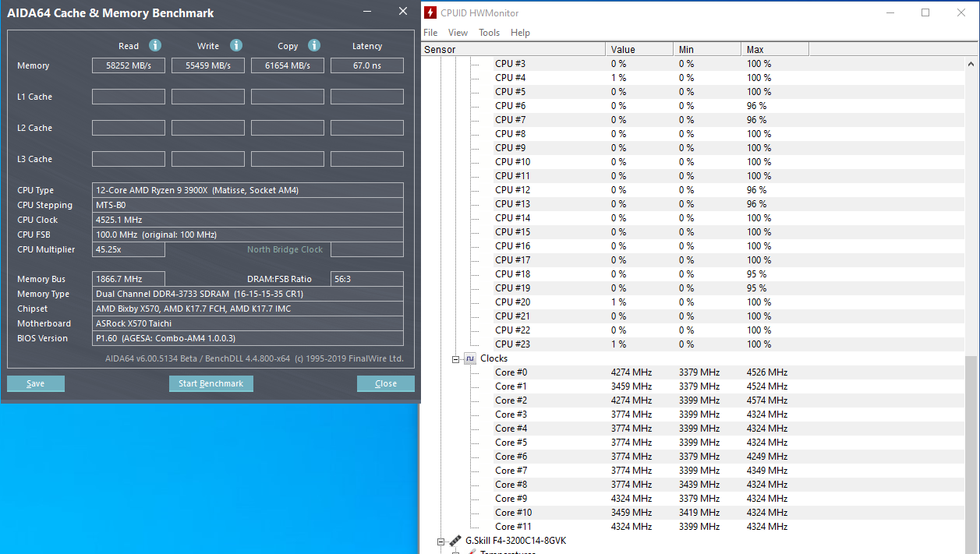Viewport: 980px width, 554px height.
Task: Open the View menu in HWMonitor
Action: tap(458, 33)
